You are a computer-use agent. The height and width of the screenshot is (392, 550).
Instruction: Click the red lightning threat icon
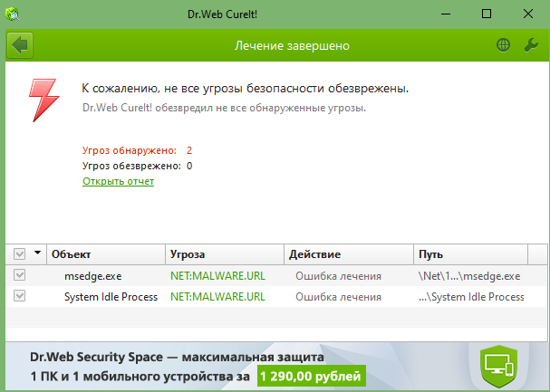43,100
